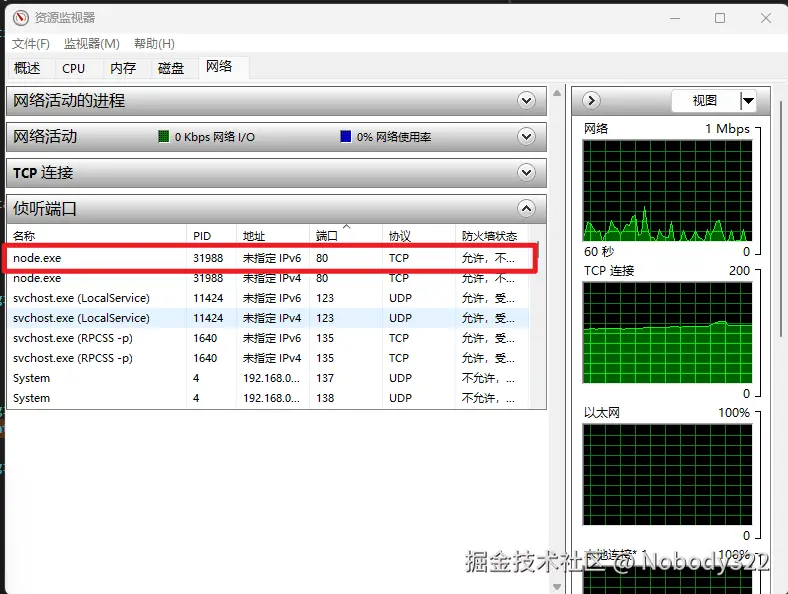
Task: Expand the 网络活动 section chevron
Action: point(526,136)
